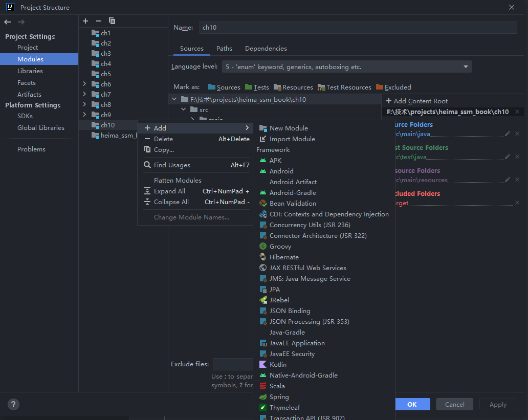Add the Hibernate framework
Viewport: 528px width, 420px height.
(x=324, y=257)
